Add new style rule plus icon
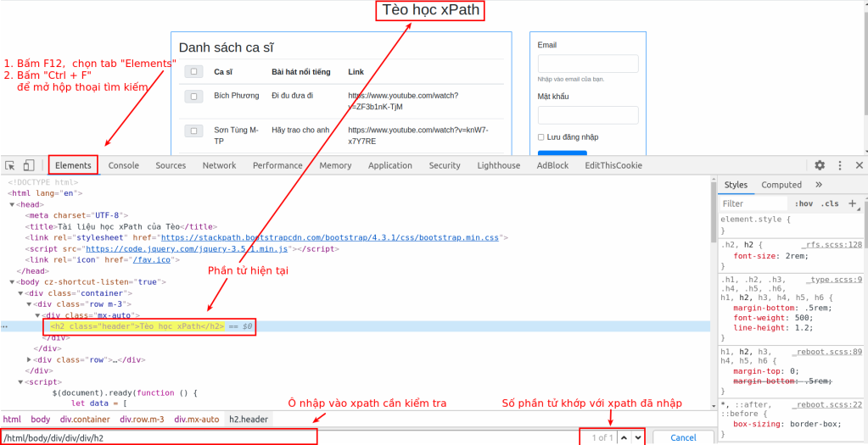 point(853,203)
